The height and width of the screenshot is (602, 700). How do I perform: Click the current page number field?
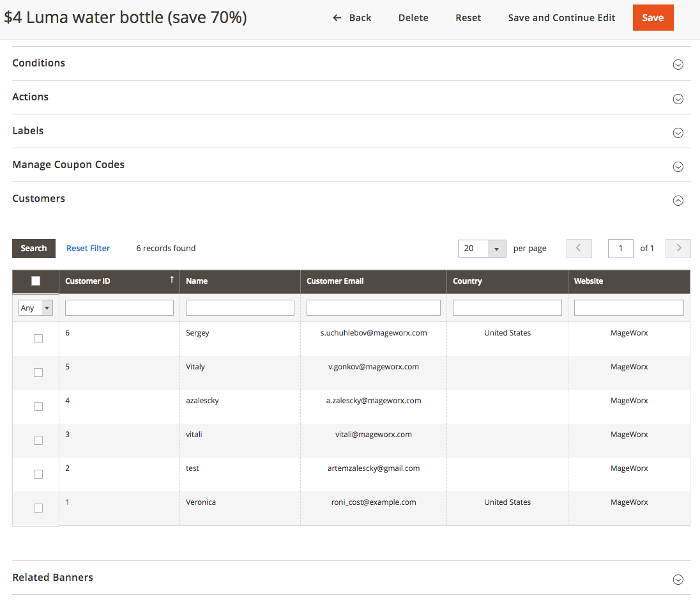pos(621,249)
